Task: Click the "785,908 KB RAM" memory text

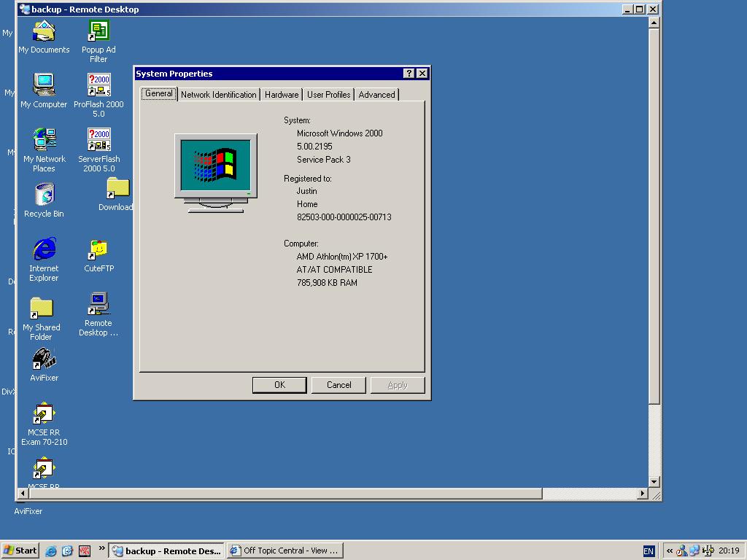Action: coord(327,283)
